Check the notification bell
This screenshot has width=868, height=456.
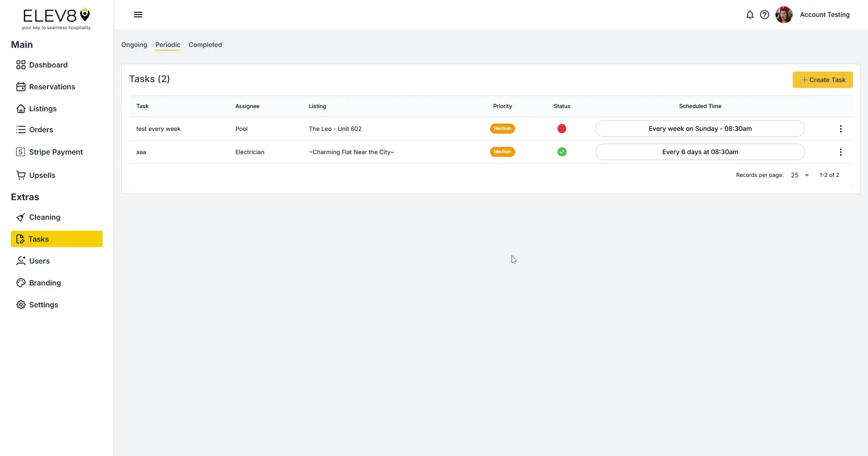pos(749,15)
